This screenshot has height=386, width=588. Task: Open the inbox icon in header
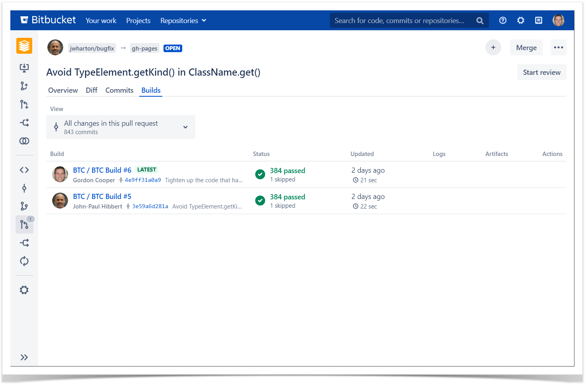click(x=539, y=20)
